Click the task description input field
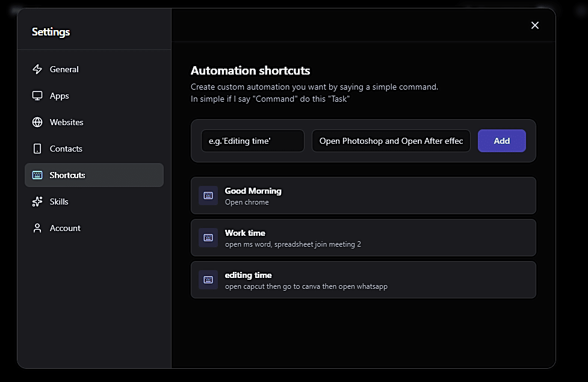This screenshot has width=588, height=382. coord(391,141)
